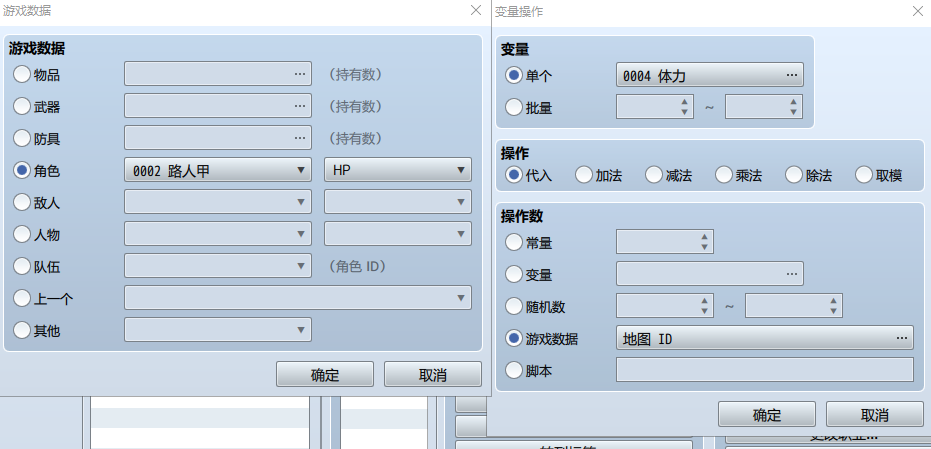This screenshot has height=449, width=931.
Task: Open the 其他 dropdown
Action: (218, 330)
